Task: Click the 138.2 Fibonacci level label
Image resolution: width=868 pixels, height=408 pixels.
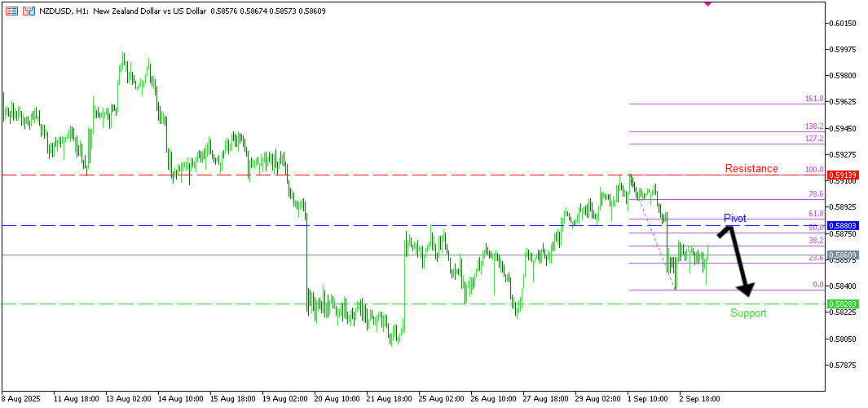Action: tap(813, 126)
